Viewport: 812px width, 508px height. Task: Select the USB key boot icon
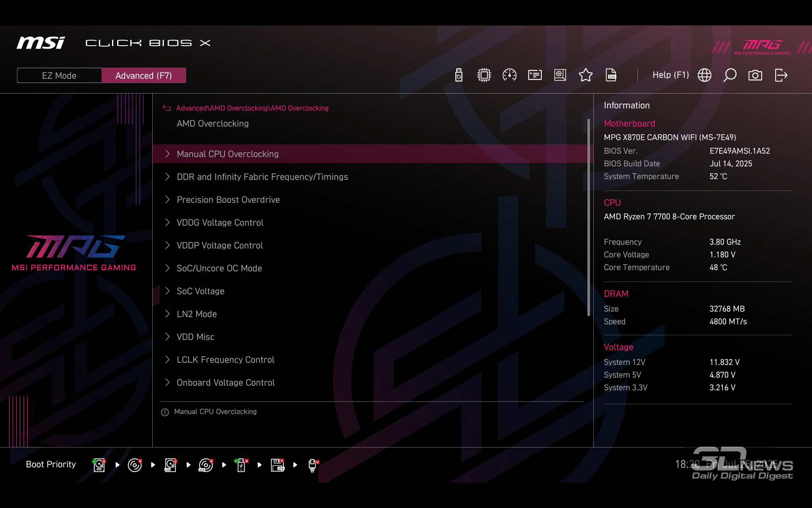pos(241,465)
